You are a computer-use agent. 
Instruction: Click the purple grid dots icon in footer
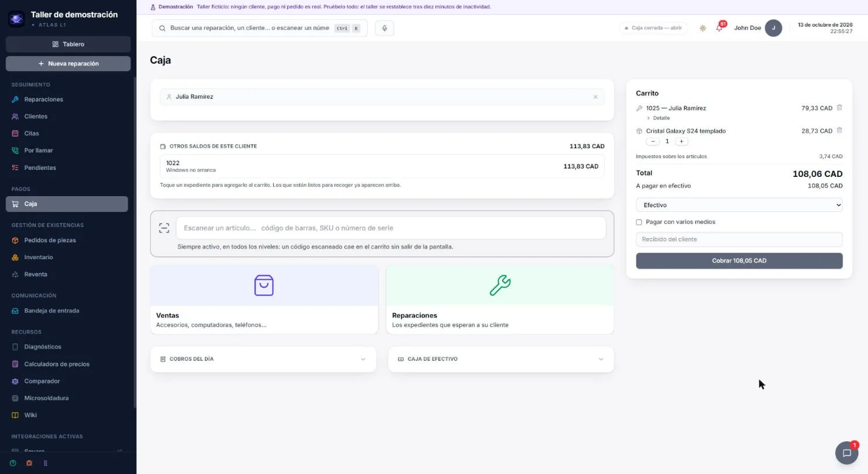click(46, 463)
